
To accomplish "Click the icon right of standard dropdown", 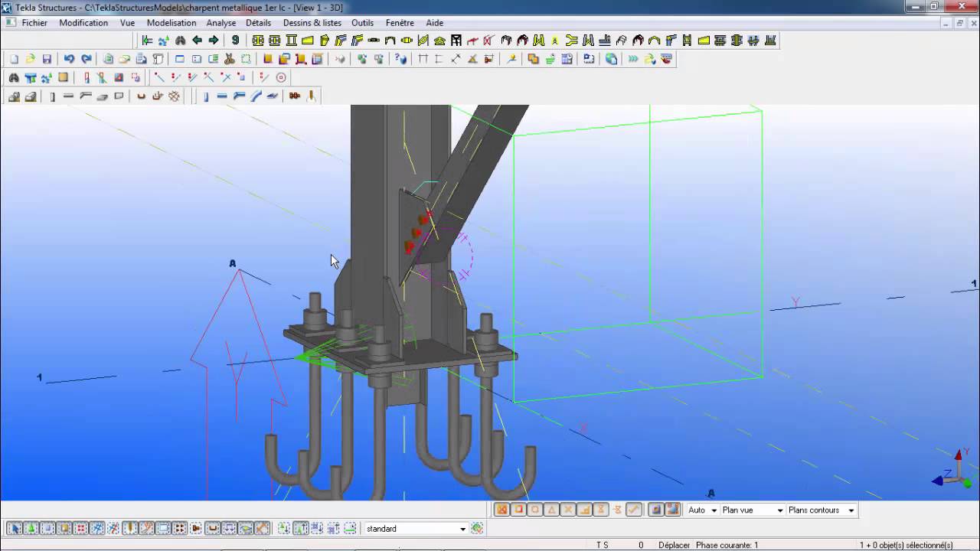I will click(x=477, y=528).
